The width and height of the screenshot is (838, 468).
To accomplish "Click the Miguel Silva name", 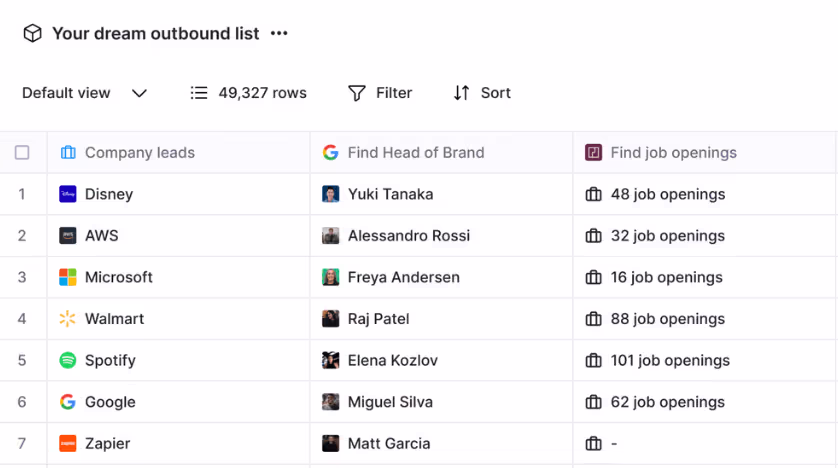I will point(390,402).
